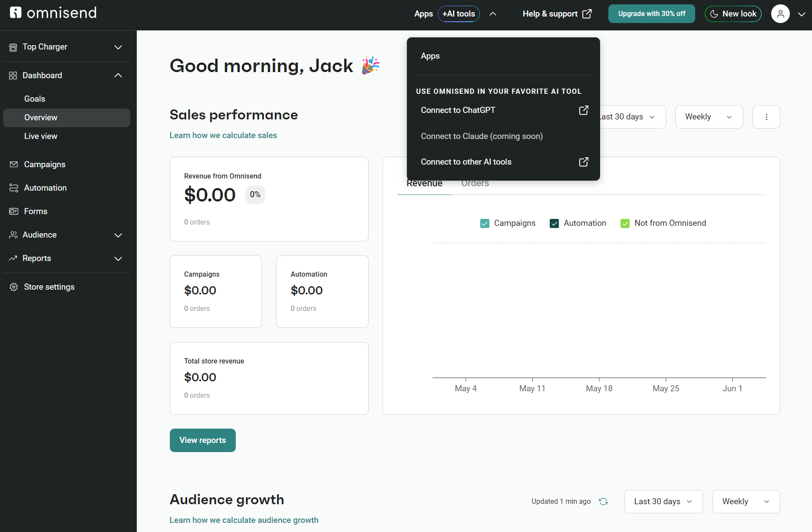
Task: Click the Campaigns revenue card
Action: (x=216, y=292)
